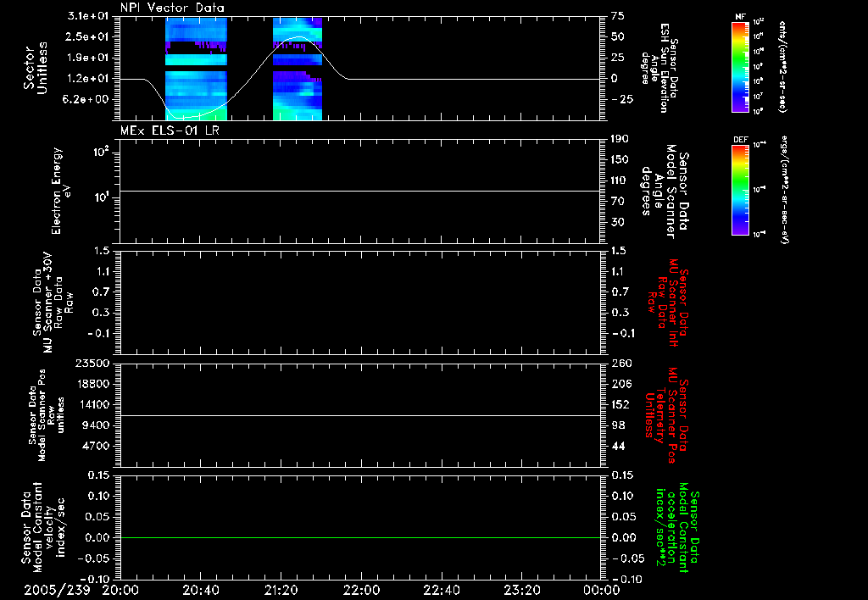Select 'MU Scanner +30V Raw Data' axis title
This screenshot has height=600, width=868.
(x=53, y=303)
